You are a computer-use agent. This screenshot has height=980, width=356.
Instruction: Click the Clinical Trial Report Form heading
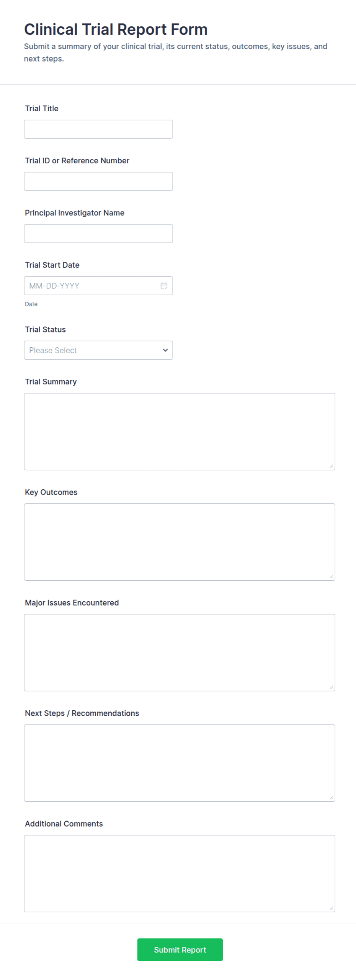point(116,29)
